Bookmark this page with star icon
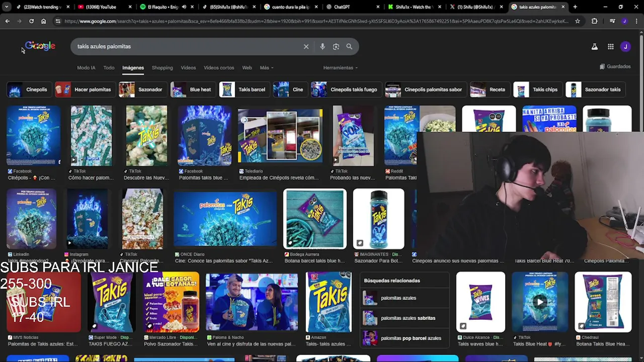This screenshot has height=362, width=644. click(578, 21)
